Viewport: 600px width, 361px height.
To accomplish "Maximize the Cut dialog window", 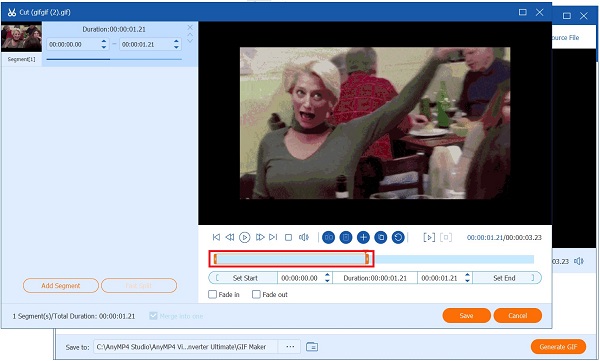I will (x=523, y=12).
